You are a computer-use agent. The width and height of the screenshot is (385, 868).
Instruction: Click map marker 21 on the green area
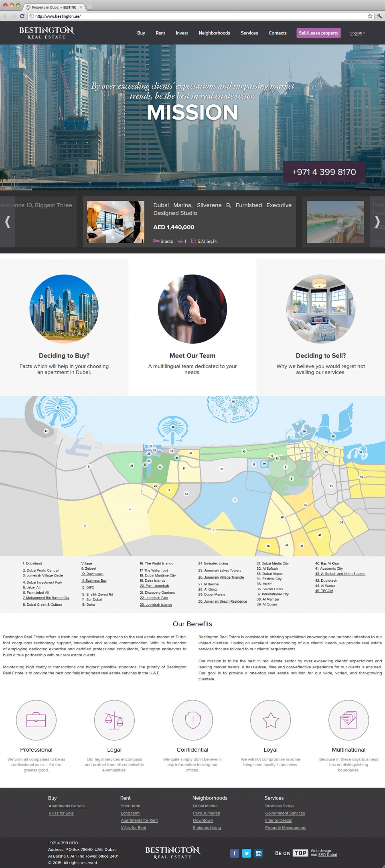pyautogui.click(x=132, y=465)
